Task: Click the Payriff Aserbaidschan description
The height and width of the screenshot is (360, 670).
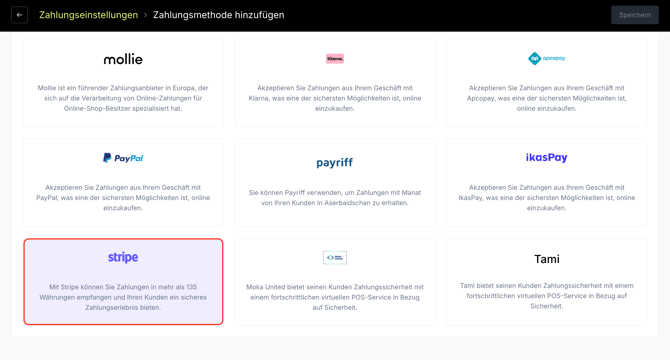Action: 335,198
